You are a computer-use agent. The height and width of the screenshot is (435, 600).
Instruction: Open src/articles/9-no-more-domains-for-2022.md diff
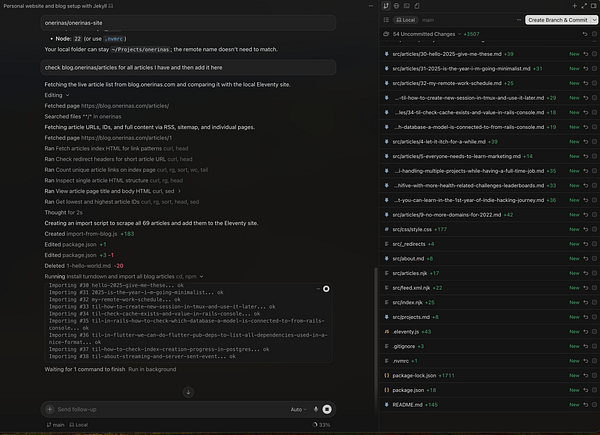click(x=447, y=215)
